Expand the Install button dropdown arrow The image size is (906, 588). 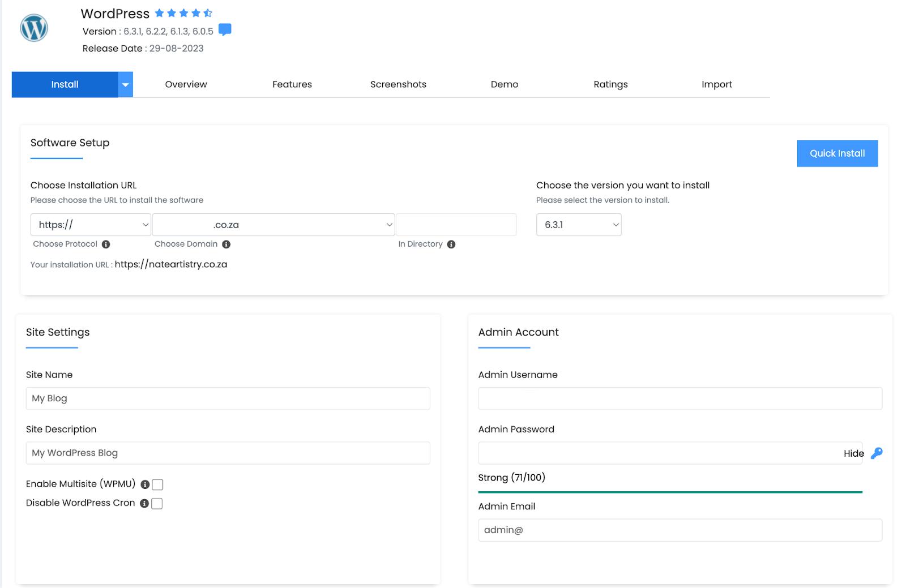click(x=126, y=84)
